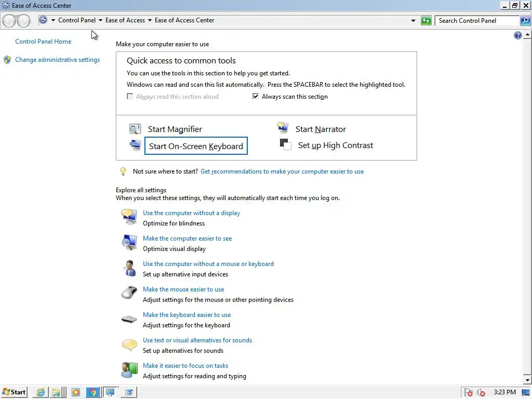Click the Magnifier icon
Image resolution: width=532 pixels, height=399 pixels.
[135, 129]
